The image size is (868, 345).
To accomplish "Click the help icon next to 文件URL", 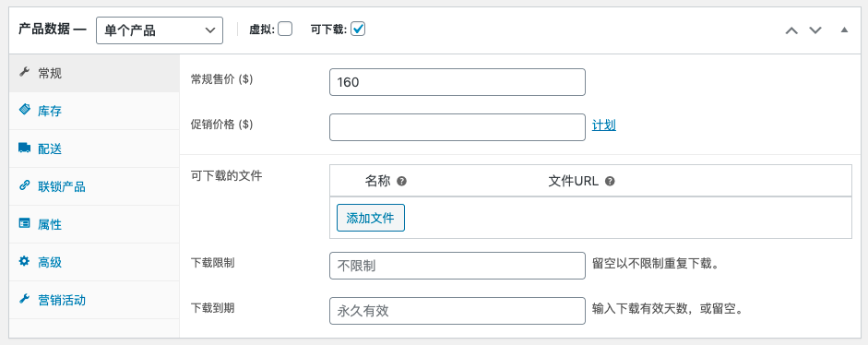I will click(x=610, y=181).
